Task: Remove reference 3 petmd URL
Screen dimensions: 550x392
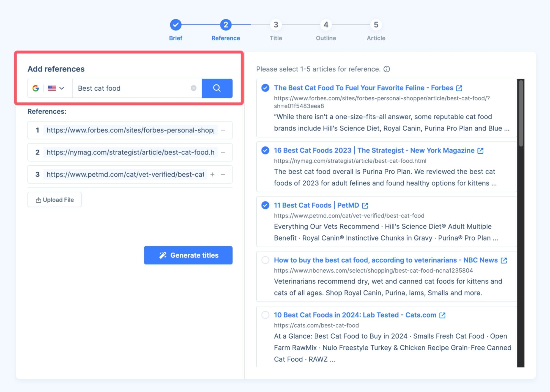Action: click(223, 175)
